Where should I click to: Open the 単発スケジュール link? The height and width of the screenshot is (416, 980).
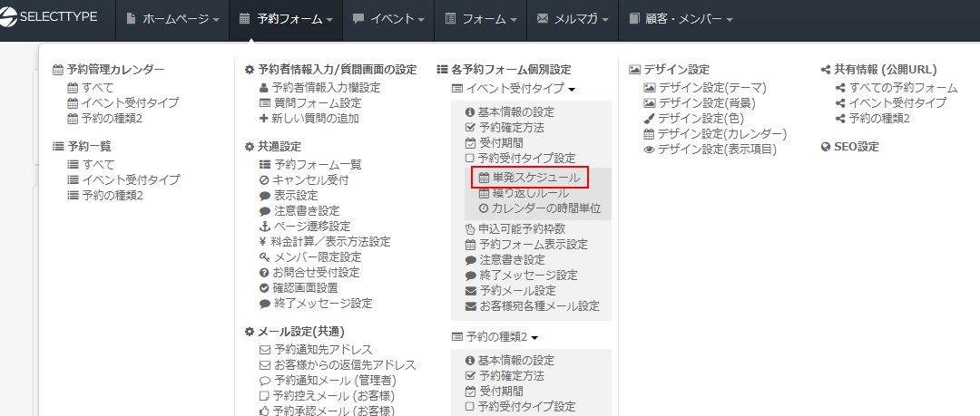click(x=534, y=179)
